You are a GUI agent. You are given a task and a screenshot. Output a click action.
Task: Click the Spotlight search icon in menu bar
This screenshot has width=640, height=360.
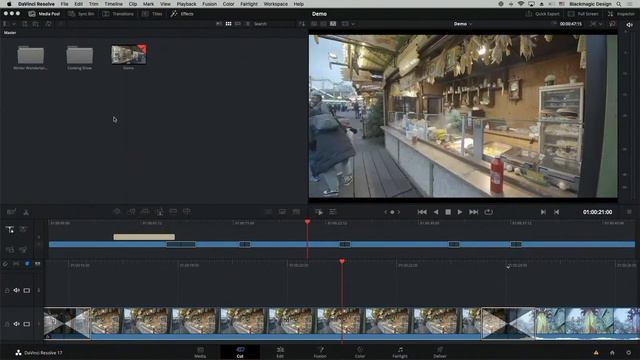(619, 4)
